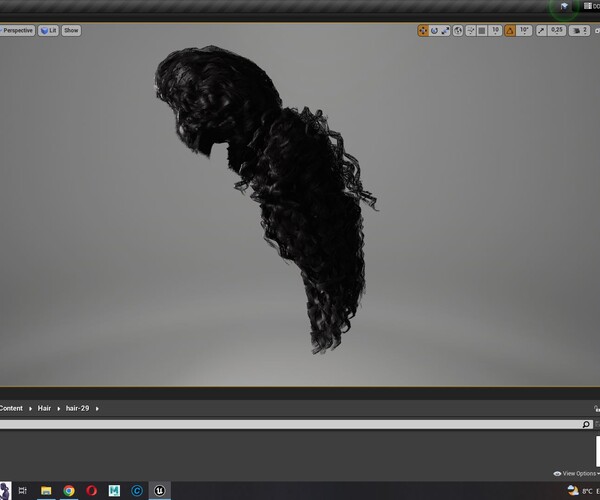This screenshot has height=500, width=600.
Task: Open File Explorer from taskbar
Action: tap(46, 490)
